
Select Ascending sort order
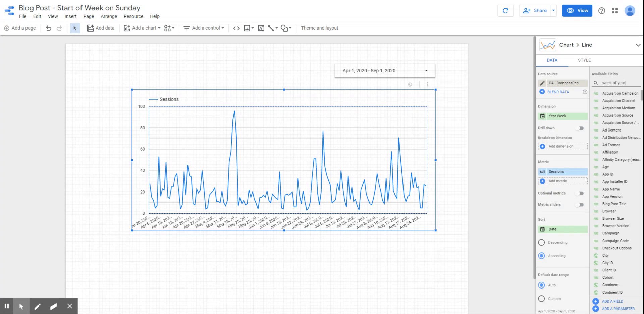click(x=541, y=256)
